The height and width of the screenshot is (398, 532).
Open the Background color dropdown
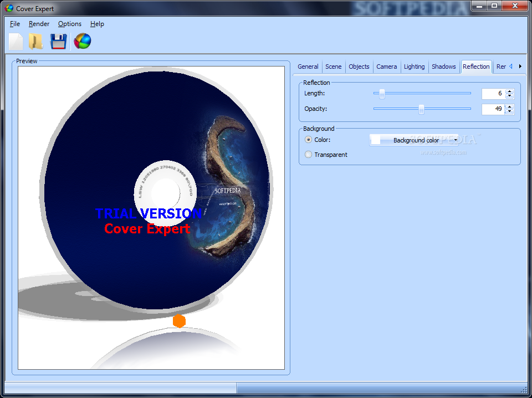[x=414, y=140]
